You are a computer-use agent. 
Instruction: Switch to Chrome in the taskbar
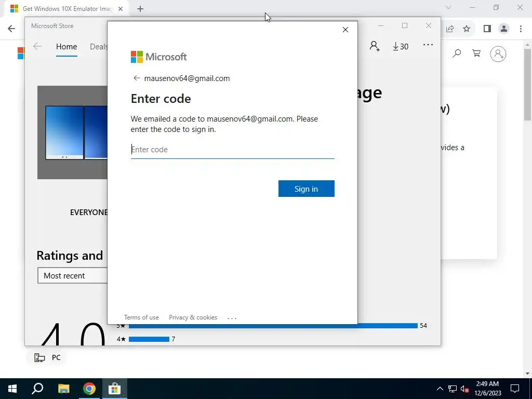click(89, 389)
